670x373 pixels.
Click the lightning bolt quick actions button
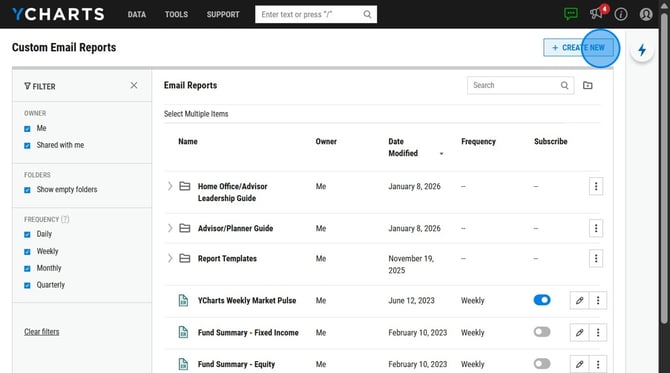tap(642, 50)
